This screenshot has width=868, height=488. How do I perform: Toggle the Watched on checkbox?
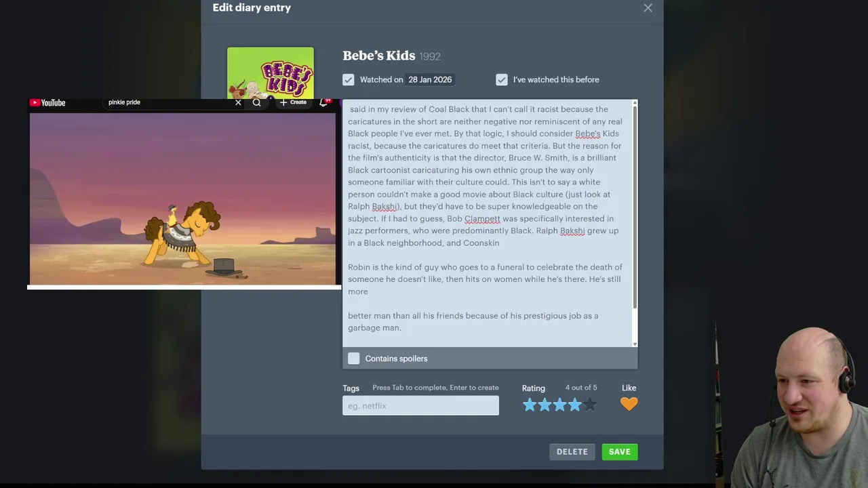[349, 79]
